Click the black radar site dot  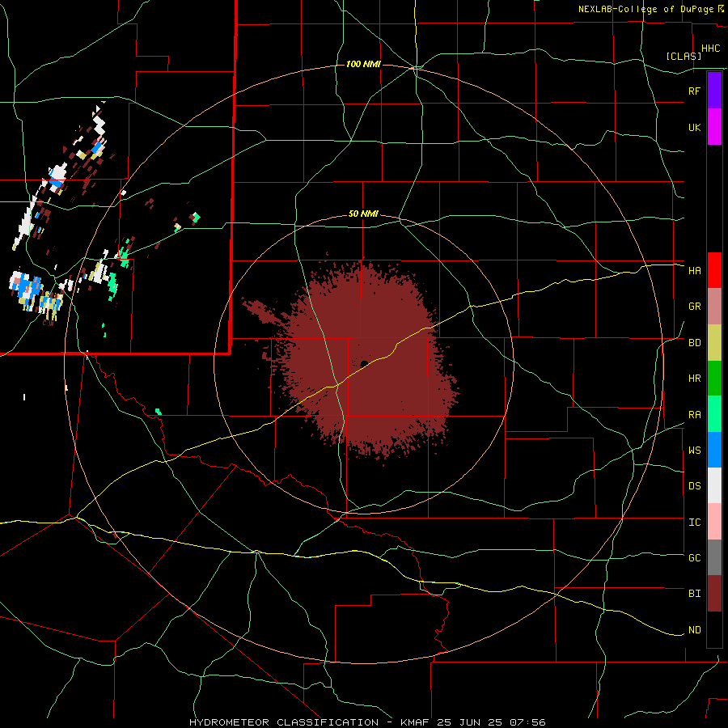tap(364, 363)
